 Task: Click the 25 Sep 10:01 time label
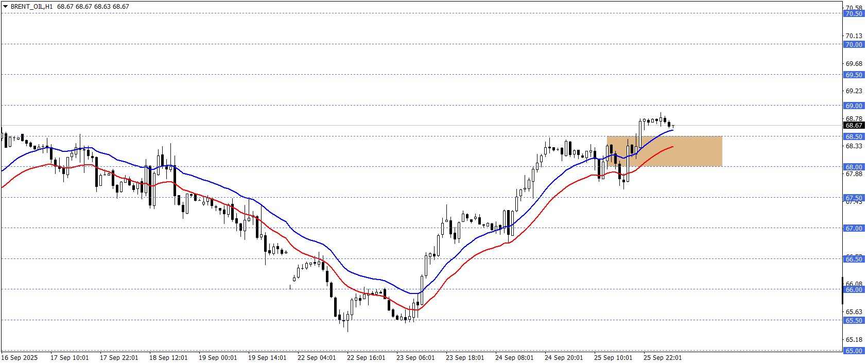pyautogui.click(x=613, y=358)
